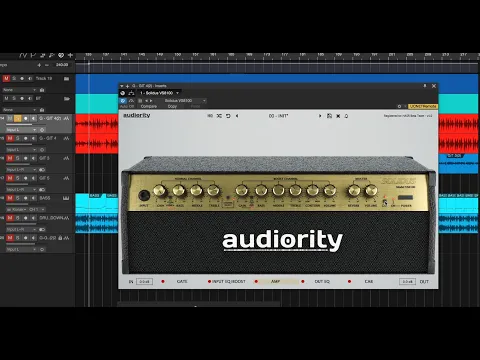Viewport: 480px width, 360px height.
Task: Click the Master Reverb knob
Action: (x=354, y=191)
